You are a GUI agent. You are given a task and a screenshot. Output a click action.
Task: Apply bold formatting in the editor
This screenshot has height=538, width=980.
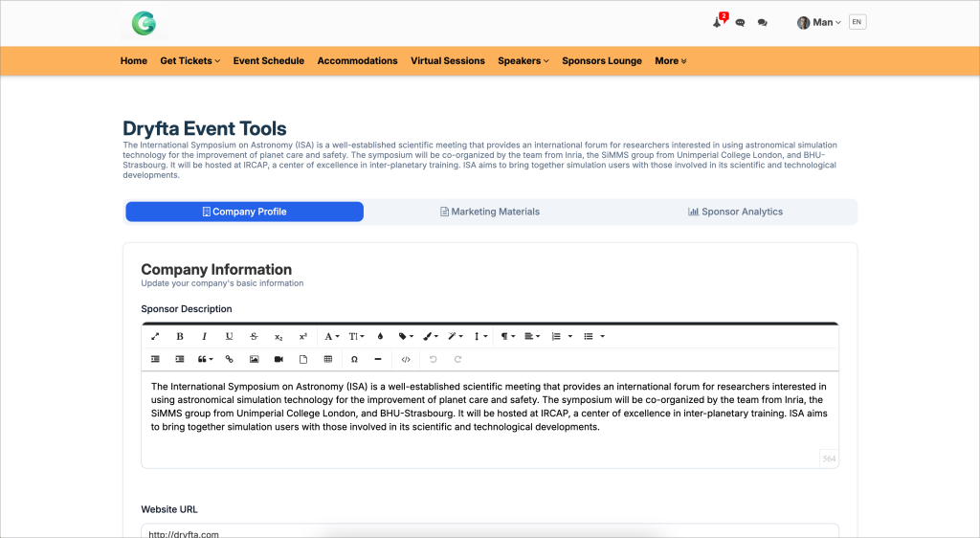[x=179, y=336]
